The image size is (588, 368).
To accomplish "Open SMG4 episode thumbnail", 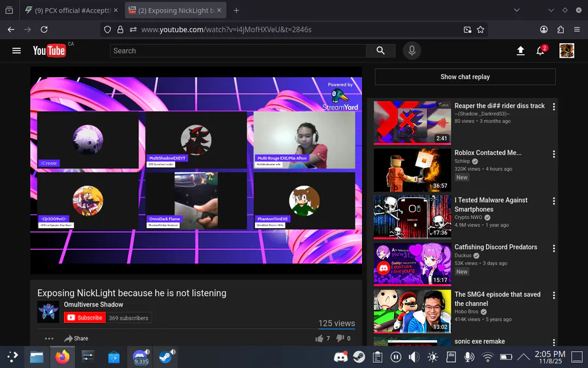I will (412, 311).
